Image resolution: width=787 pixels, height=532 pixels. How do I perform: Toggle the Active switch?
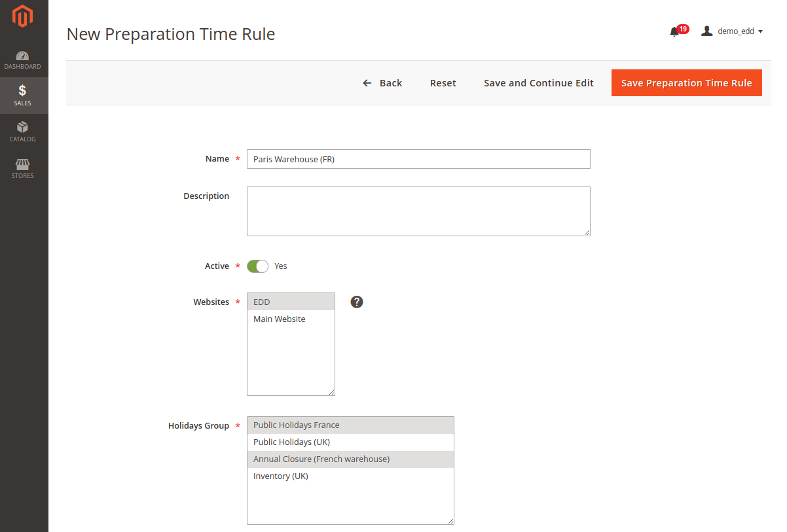point(258,266)
